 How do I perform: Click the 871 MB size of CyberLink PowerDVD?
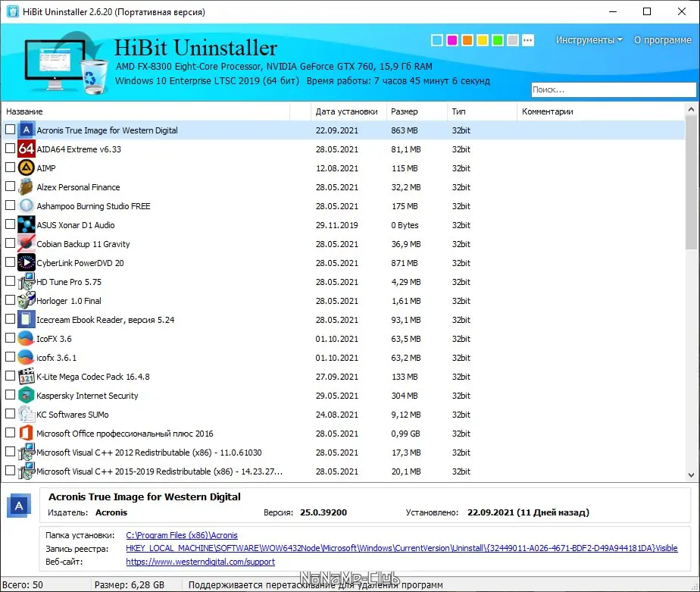pyautogui.click(x=405, y=263)
